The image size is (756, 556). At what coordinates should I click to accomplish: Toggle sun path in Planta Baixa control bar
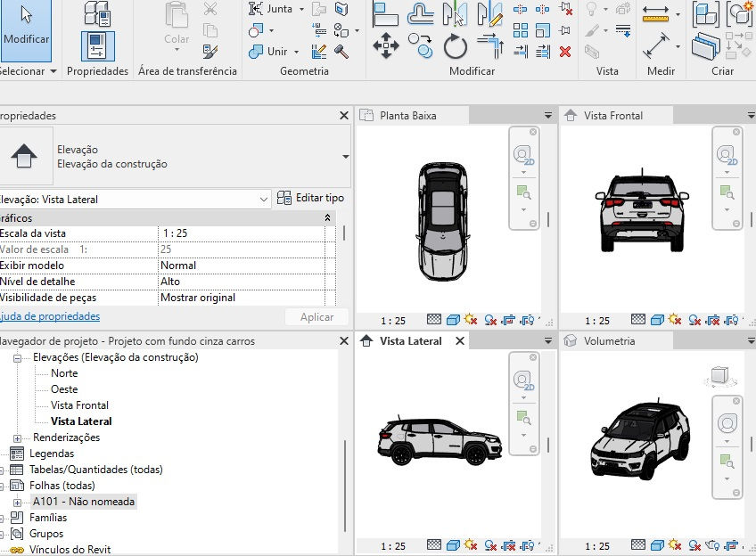[x=471, y=320]
